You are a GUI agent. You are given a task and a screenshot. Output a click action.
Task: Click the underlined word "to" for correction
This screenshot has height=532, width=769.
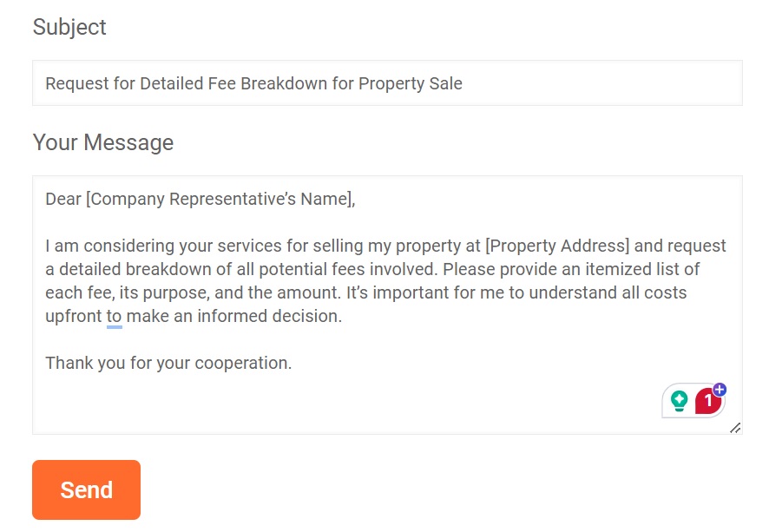114,316
